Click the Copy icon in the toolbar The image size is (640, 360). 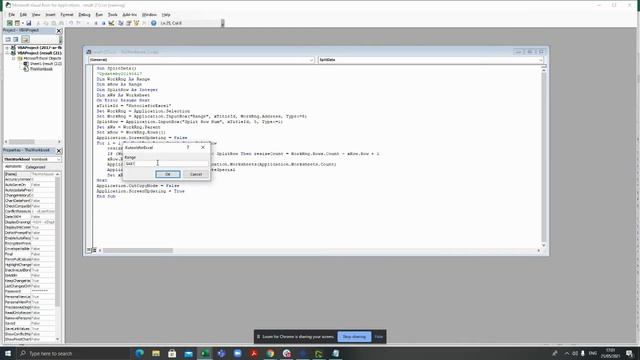pos(46,23)
